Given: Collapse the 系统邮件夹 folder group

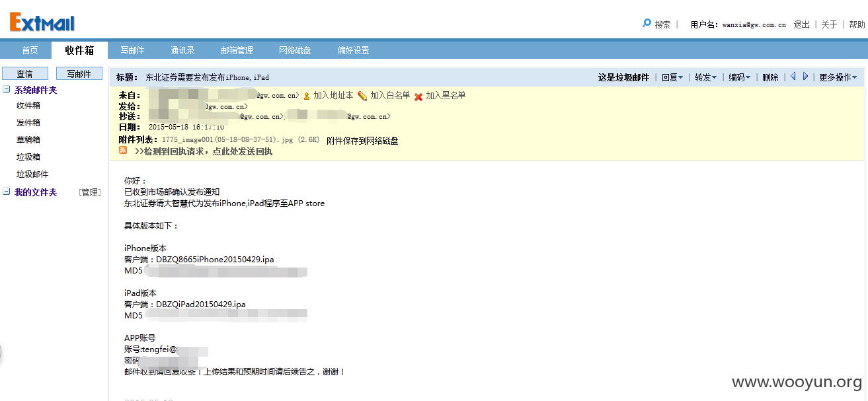Looking at the screenshot, I should pos(7,90).
